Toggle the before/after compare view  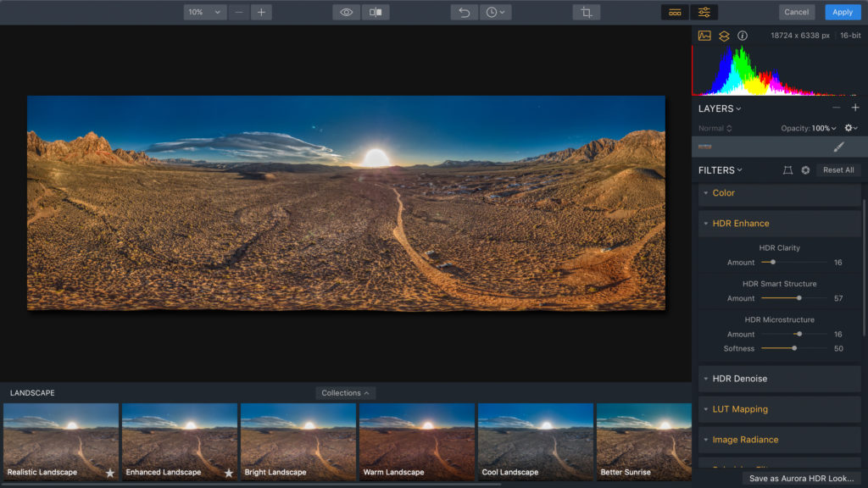(x=376, y=12)
